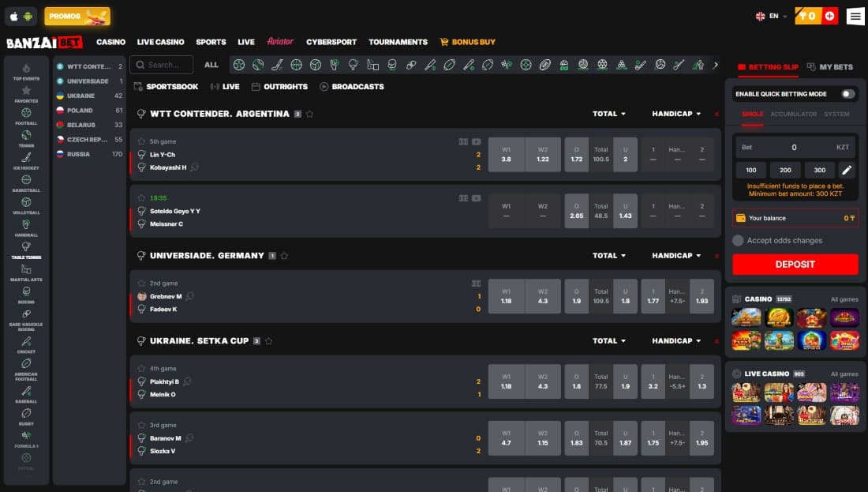Open the Android app download icon
Viewport: 868px width, 492px height.
28,17
